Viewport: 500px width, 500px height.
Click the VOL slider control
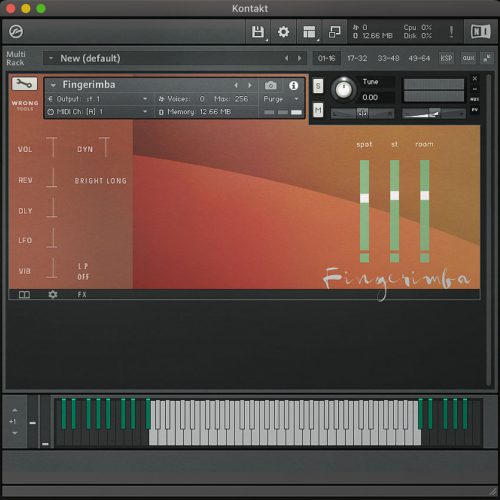click(52, 147)
